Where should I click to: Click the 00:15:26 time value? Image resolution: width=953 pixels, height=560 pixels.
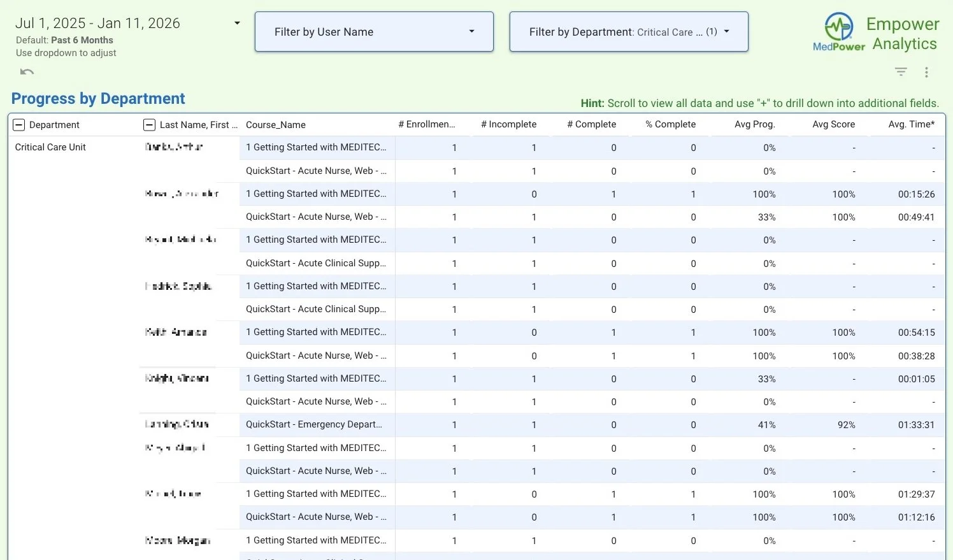point(917,194)
